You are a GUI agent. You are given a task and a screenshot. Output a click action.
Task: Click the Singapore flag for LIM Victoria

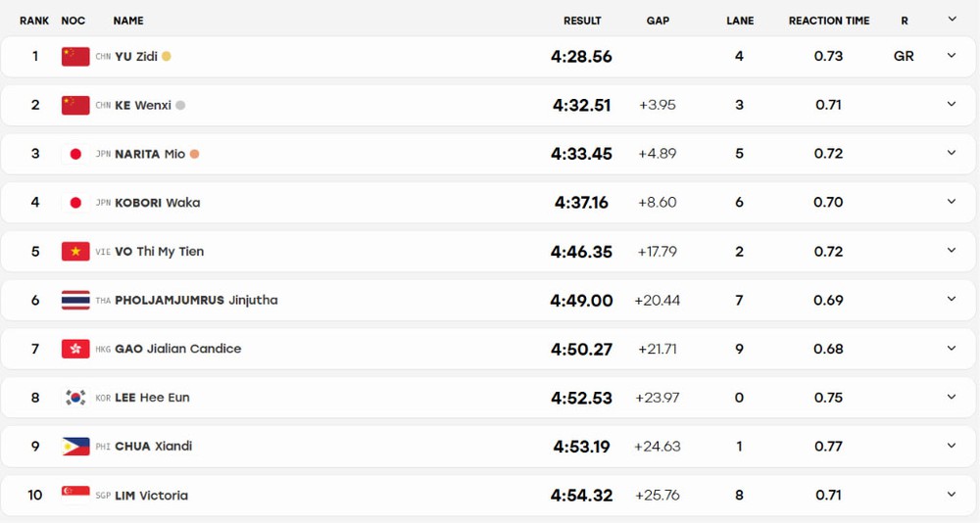click(75, 495)
